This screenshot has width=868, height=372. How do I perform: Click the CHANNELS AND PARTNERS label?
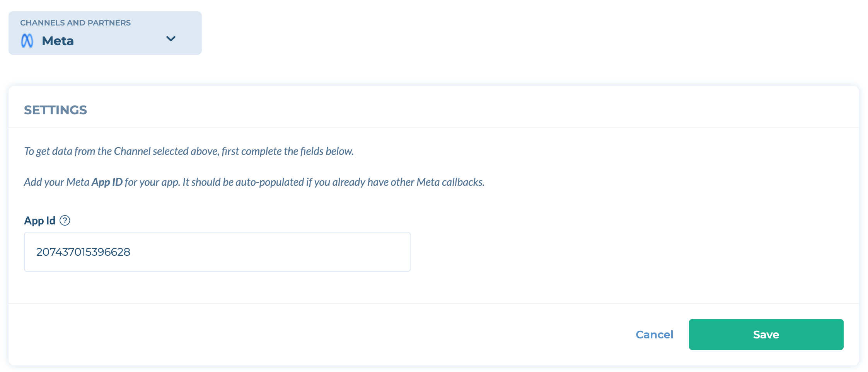click(x=75, y=23)
